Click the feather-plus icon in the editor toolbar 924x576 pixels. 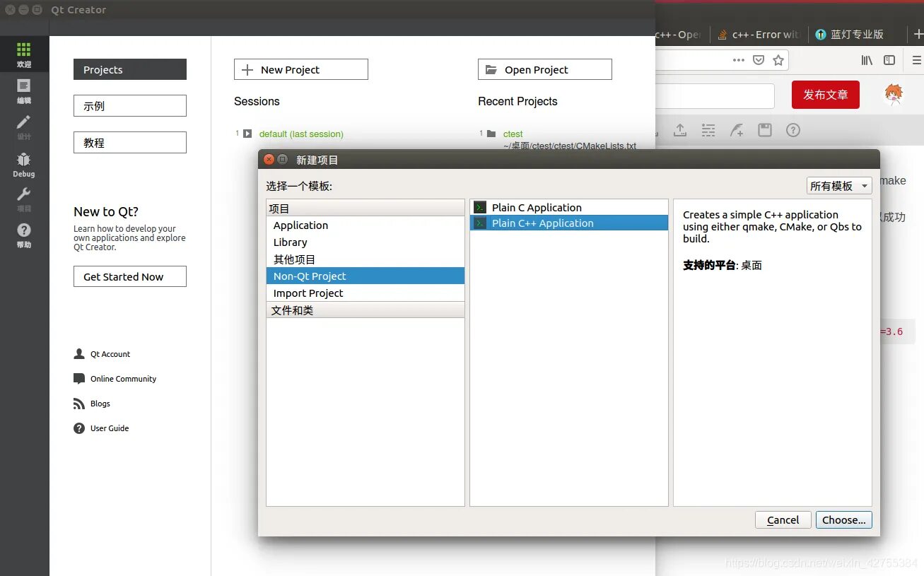tap(736, 130)
